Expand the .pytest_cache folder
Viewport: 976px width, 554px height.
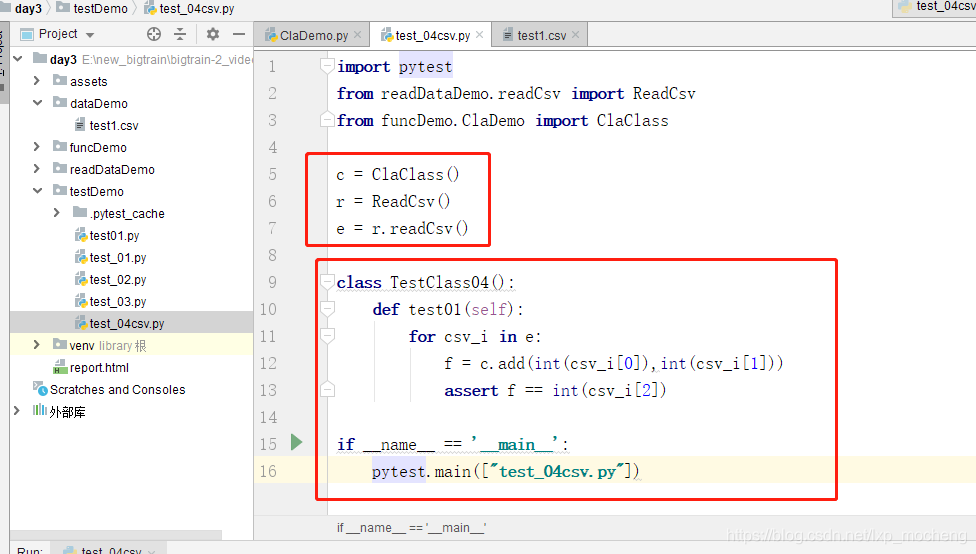[x=57, y=213]
